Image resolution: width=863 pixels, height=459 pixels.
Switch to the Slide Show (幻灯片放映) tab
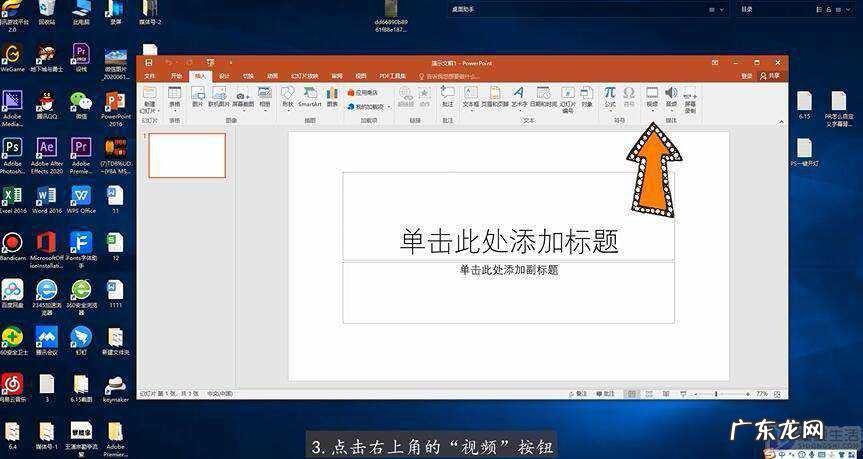click(305, 76)
